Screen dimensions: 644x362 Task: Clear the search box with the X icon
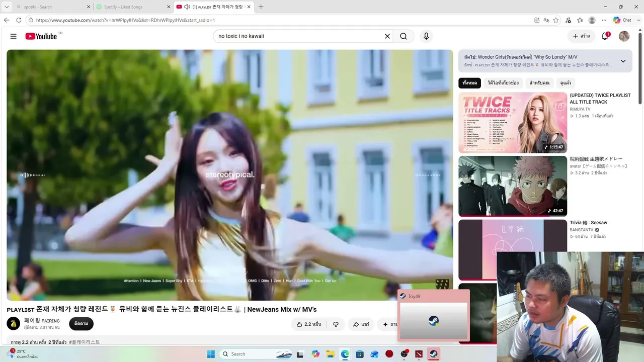[387, 36]
